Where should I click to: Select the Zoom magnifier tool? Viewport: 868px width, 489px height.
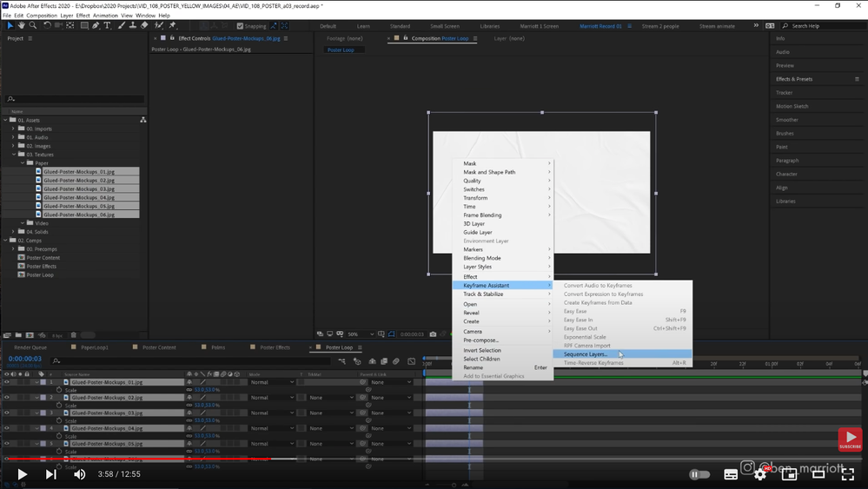[32, 26]
